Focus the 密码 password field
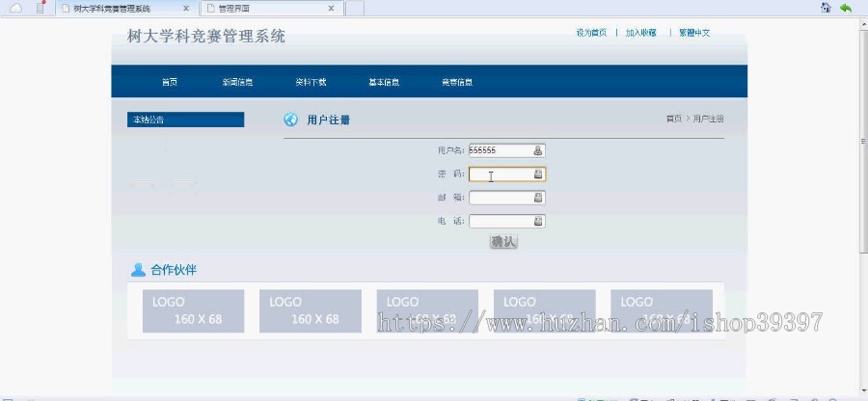The height and width of the screenshot is (401, 868). click(x=506, y=174)
